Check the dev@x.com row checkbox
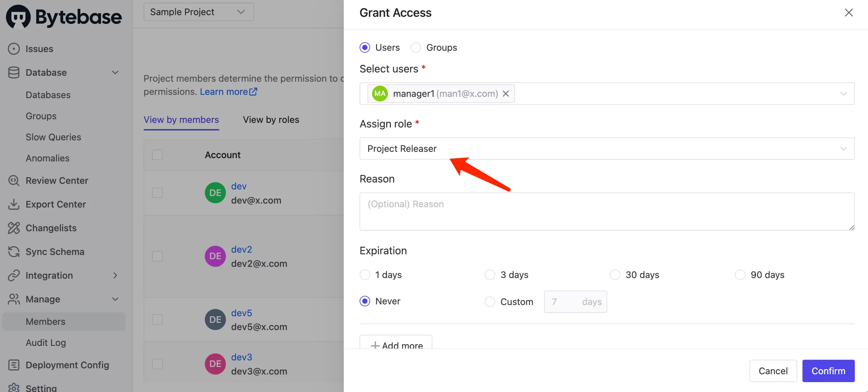Image resolution: width=868 pixels, height=392 pixels. [157, 192]
